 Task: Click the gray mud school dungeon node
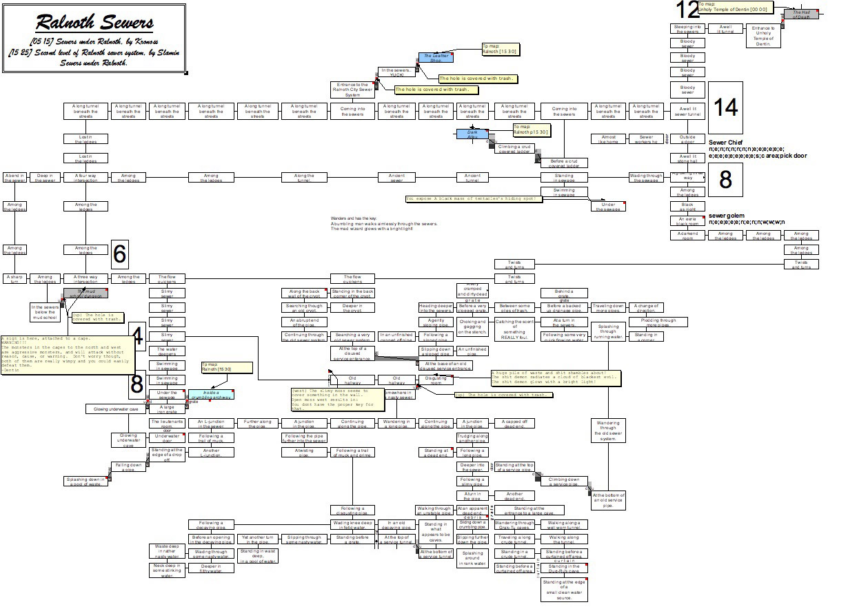pyautogui.click(x=85, y=293)
